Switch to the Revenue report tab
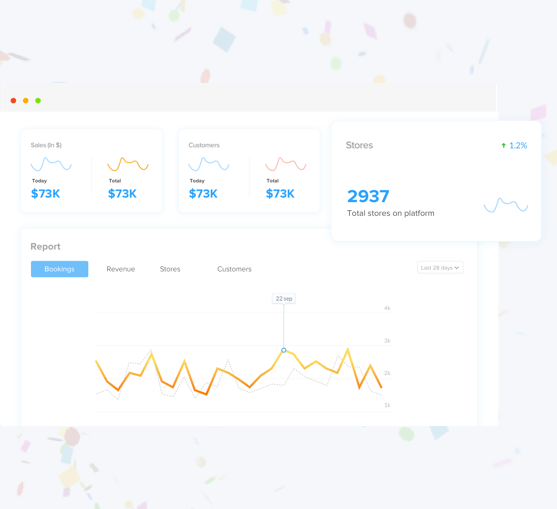 pyautogui.click(x=121, y=269)
